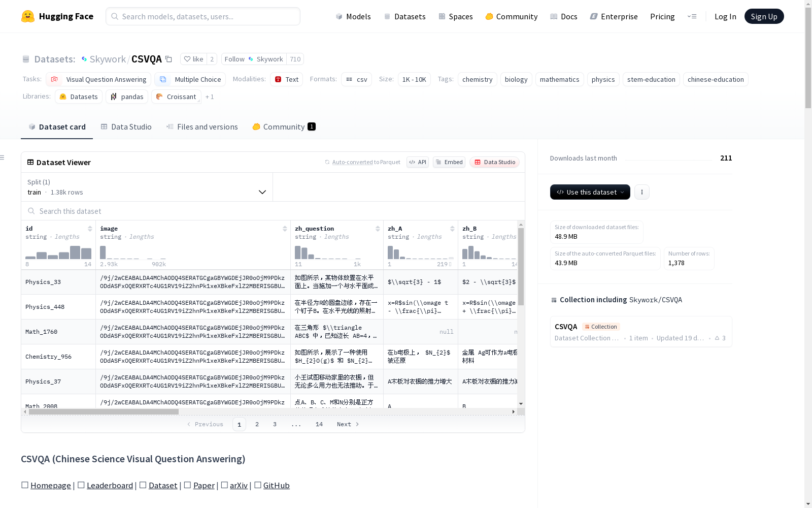The width and height of the screenshot is (812, 508).
Task: Open the Files and versions tab
Action: [x=202, y=127]
